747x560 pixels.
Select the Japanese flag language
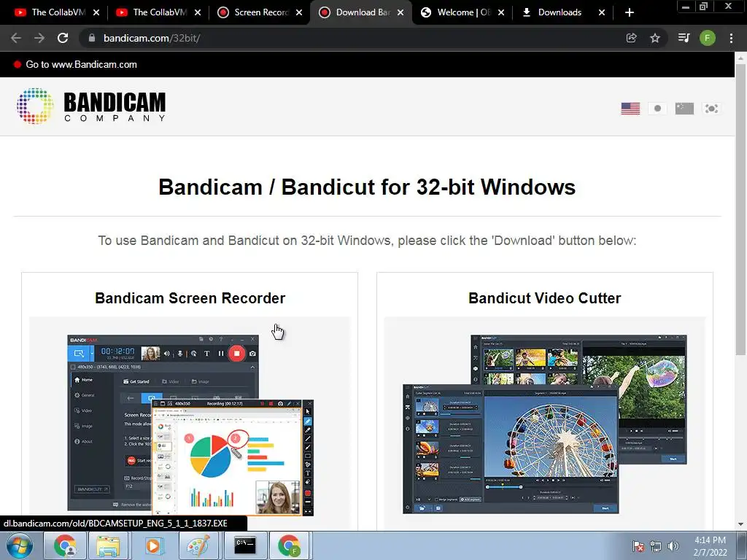[657, 109]
